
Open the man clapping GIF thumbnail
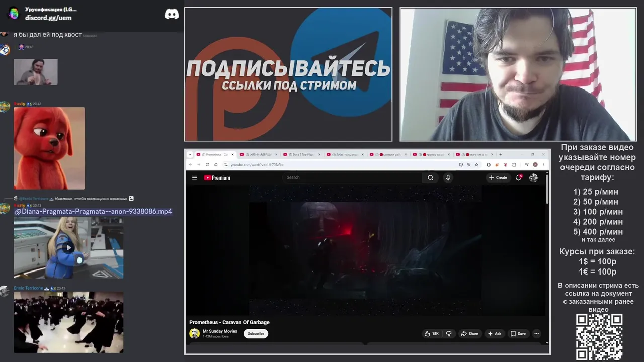(36, 72)
